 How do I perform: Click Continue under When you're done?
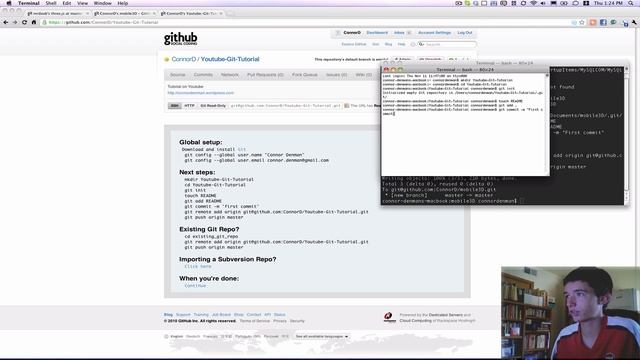[195, 285]
